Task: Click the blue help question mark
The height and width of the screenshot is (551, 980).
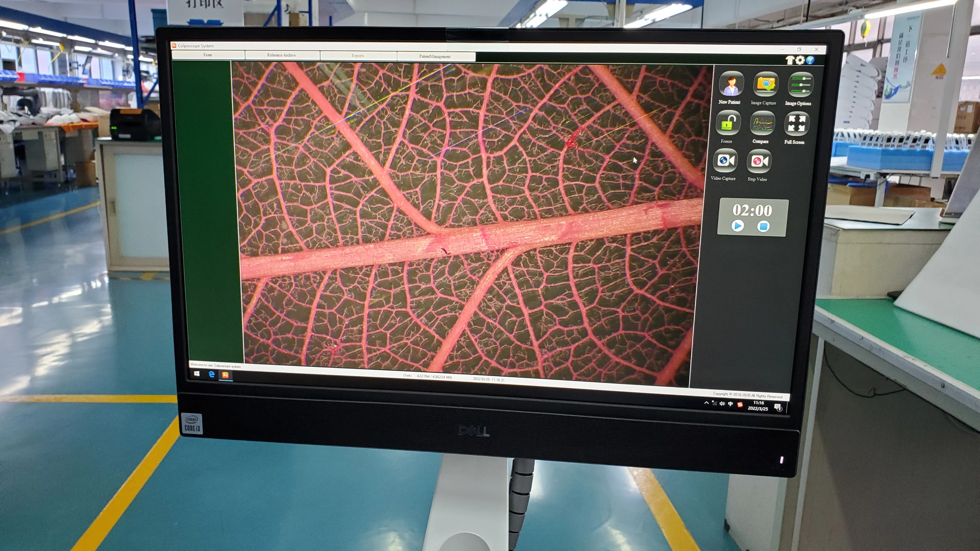Action: coord(810,60)
